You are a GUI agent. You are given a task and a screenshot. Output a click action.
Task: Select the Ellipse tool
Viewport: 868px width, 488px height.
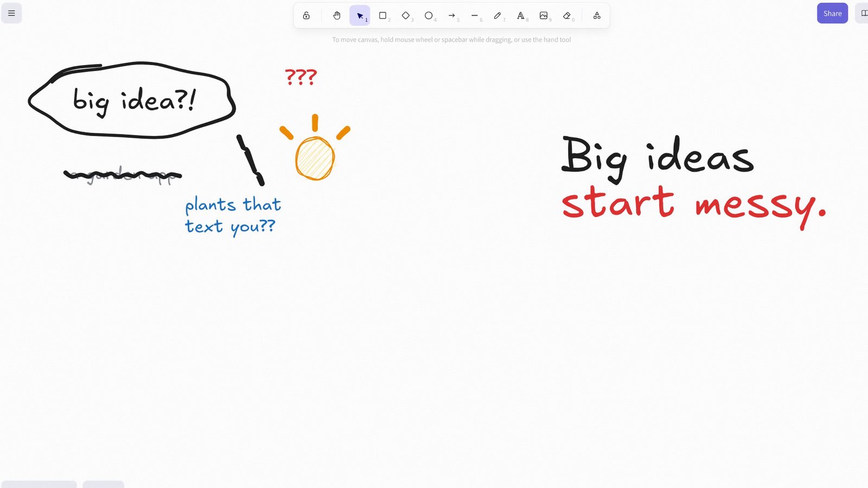click(429, 16)
